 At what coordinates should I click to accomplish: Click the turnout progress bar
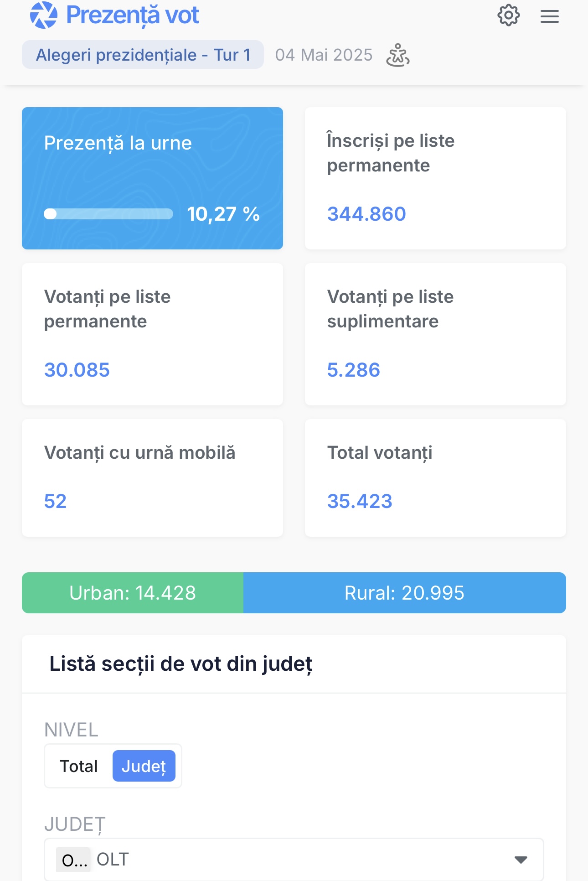(108, 214)
